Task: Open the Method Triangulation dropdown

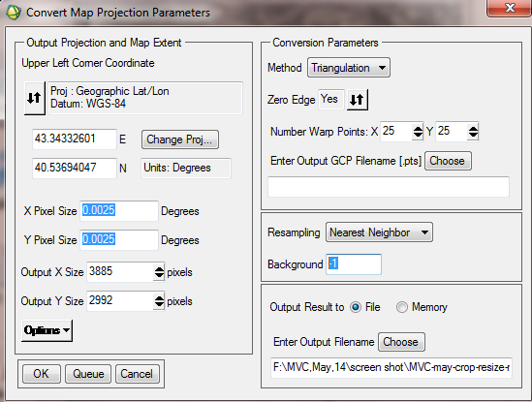Action: pos(349,68)
